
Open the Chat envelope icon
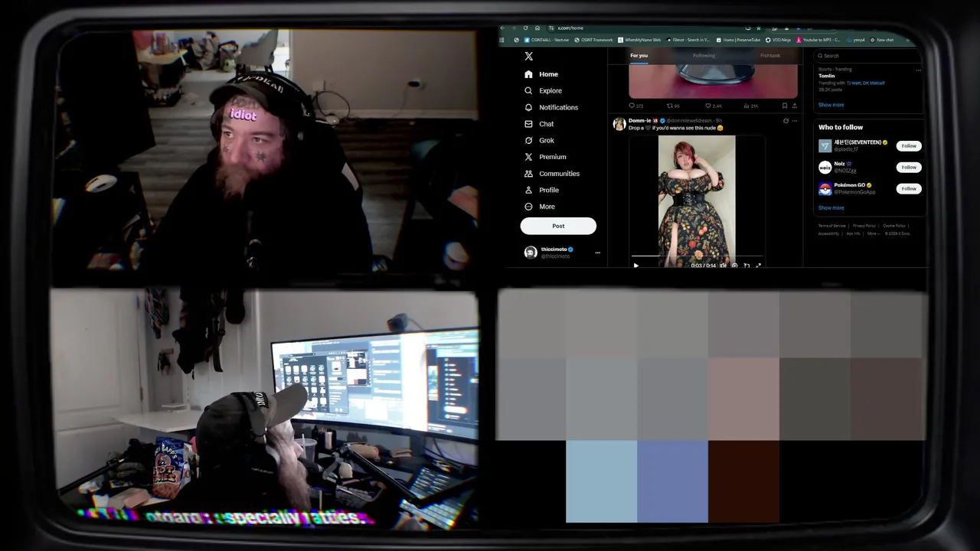coord(528,124)
